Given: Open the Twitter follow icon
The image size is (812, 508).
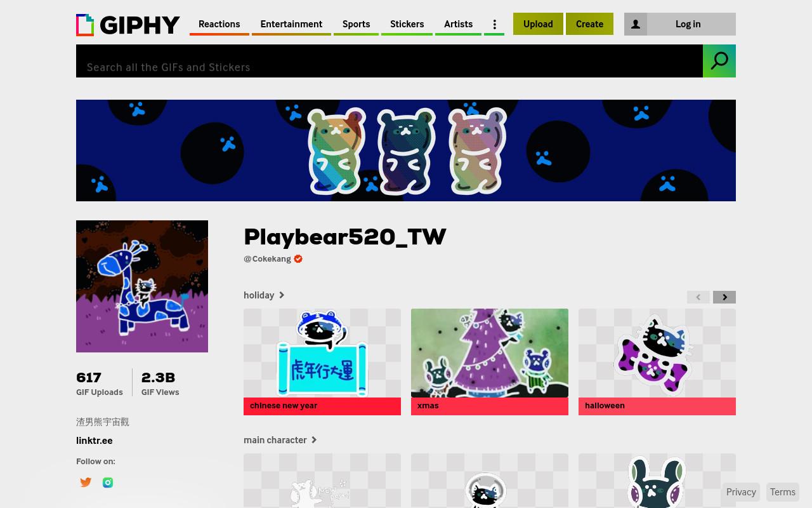Looking at the screenshot, I should coord(86,483).
